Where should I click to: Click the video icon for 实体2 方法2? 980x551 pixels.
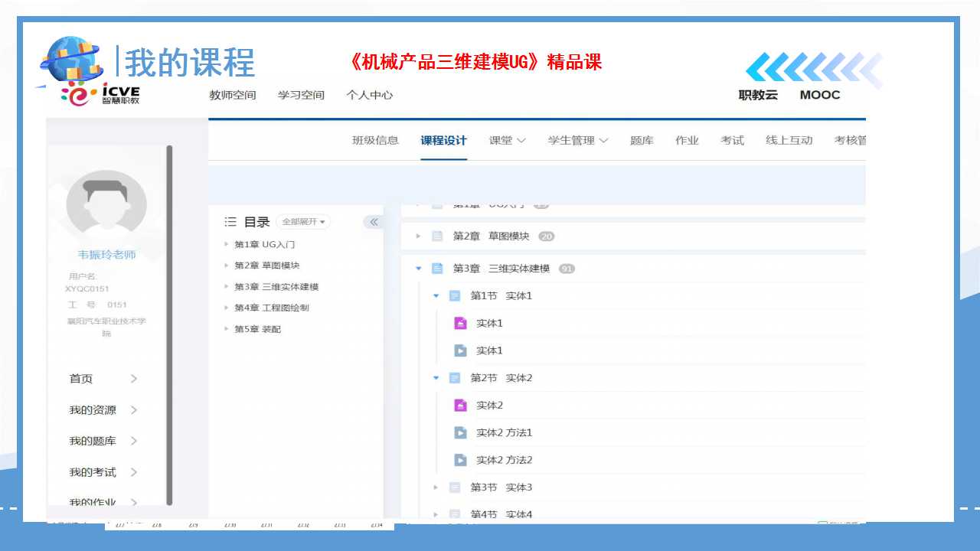tap(460, 460)
